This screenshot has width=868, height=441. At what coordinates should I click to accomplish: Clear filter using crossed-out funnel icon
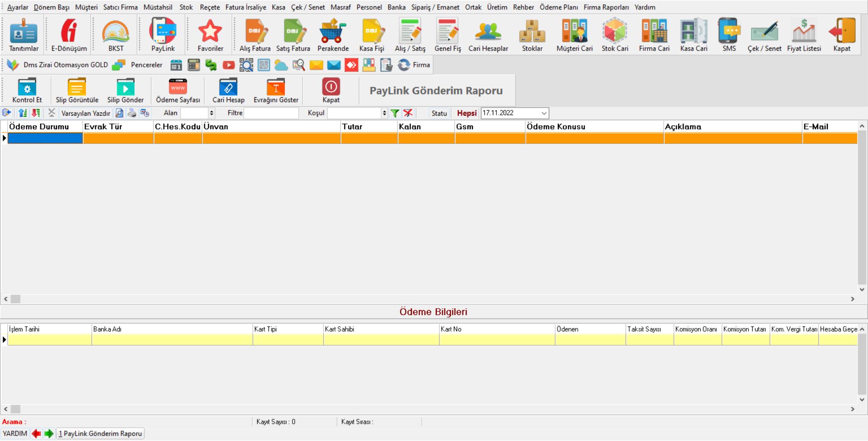click(x=408, y=113)
